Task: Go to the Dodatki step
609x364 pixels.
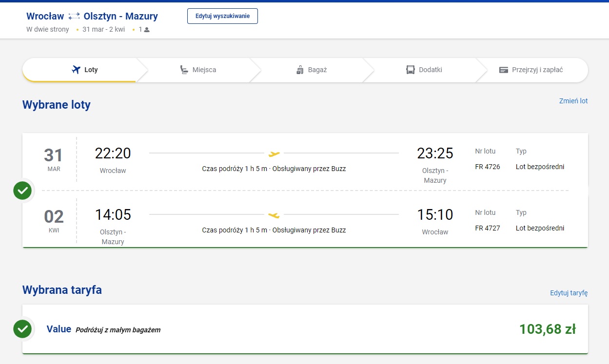Action: point(424,70)
